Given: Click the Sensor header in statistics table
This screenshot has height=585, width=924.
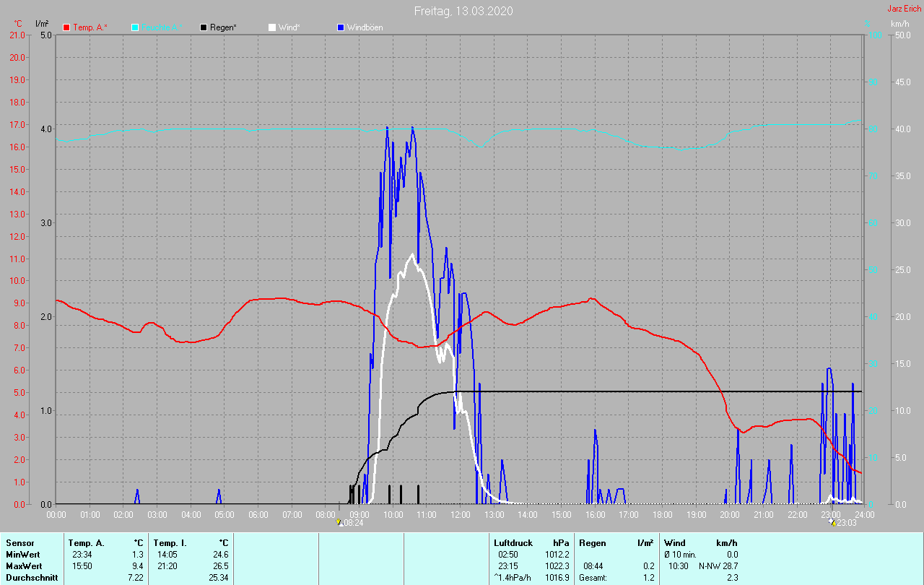Looking at the screenshot, I should click(19, 543).
